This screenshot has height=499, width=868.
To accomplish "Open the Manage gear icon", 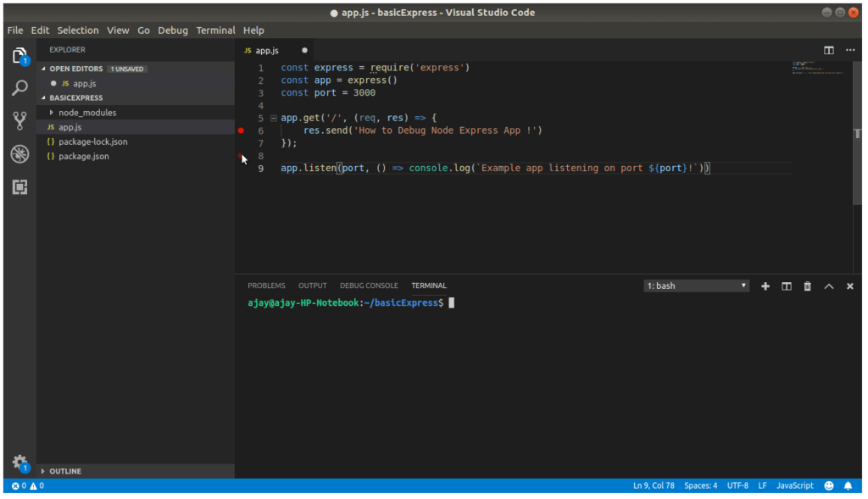I will pyautogui.click(x=20, y=463).
